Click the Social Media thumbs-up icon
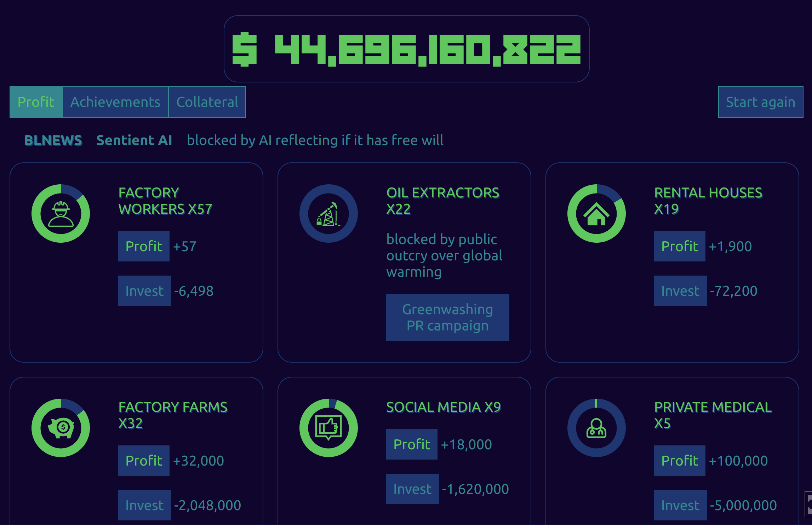This screenshot has width=812, height=525. tap(328, 428)
